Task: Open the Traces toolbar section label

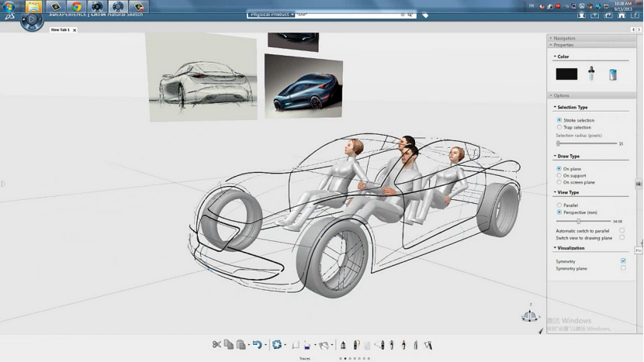Action: (x=305, y=358)
